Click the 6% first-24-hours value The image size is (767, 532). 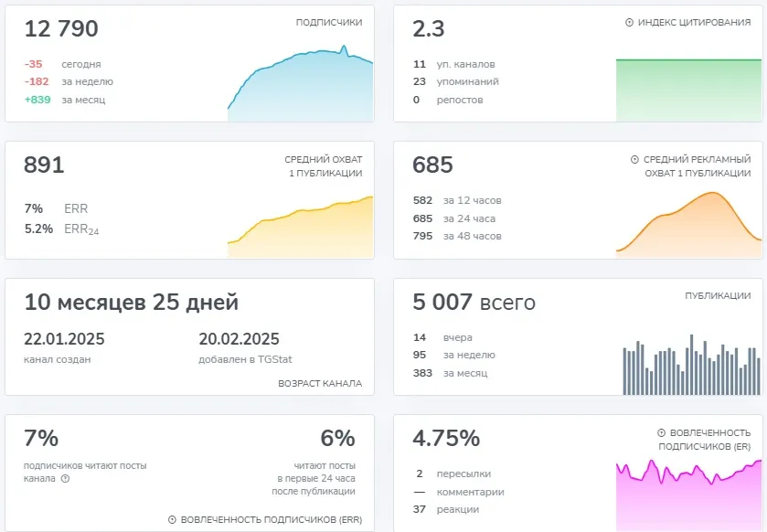337,438
